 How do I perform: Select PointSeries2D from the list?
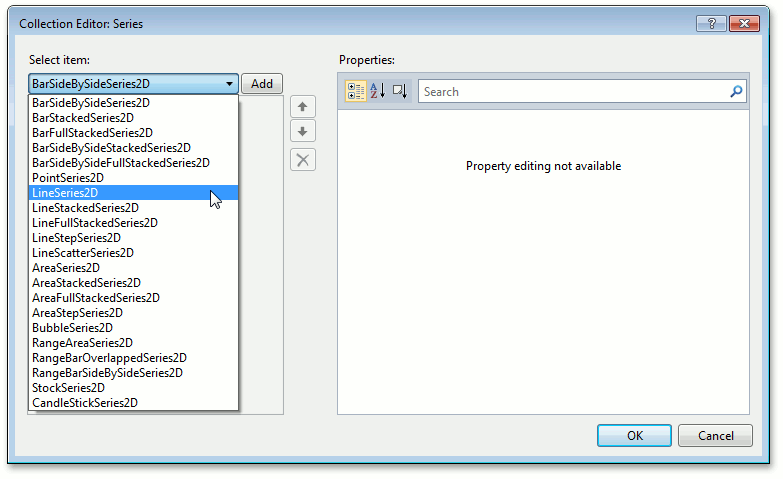point(133,178)
